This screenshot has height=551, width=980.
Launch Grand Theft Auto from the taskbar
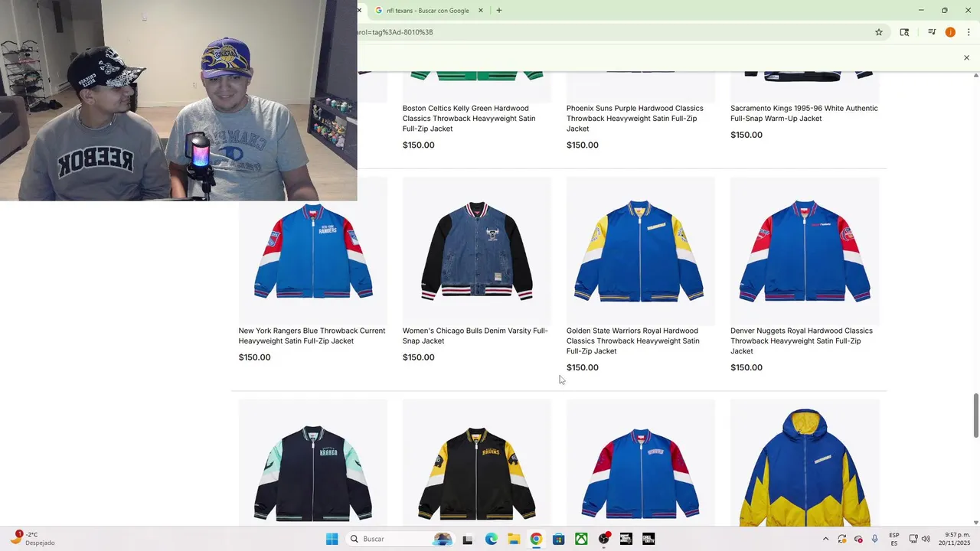(x=626, y=539)
